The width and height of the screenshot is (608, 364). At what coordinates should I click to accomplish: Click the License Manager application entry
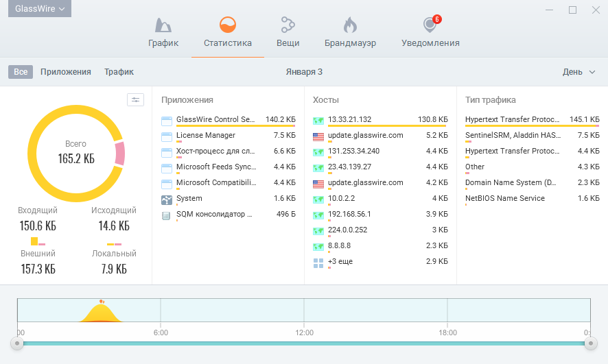pyautogui.click(x=206, y=136)
